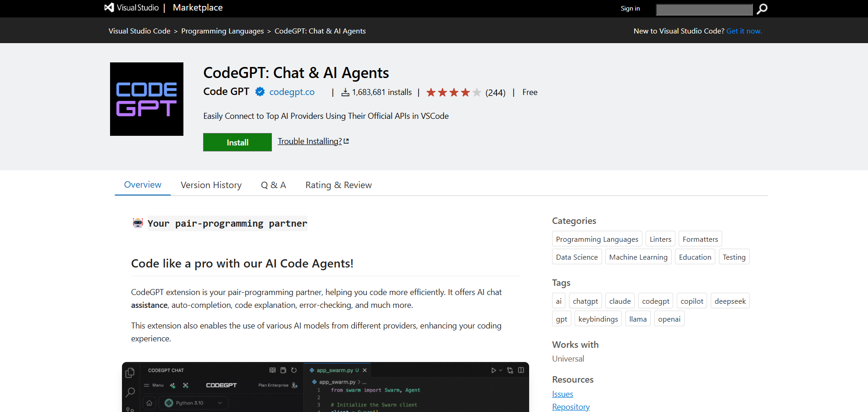Screen dimensions: 868x412
Task: Click the verified publisher badge icon
Action: (260, 92)
